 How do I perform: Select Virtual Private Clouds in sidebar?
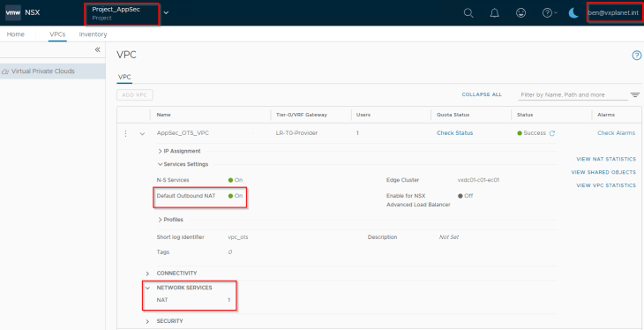[x=53, y=71]
